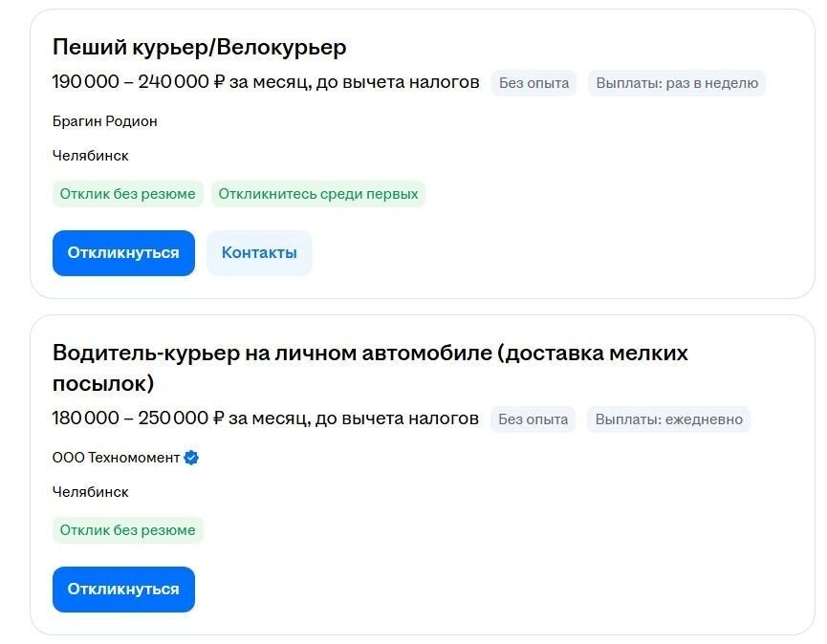Click the "Откликнитесь среди первых" label
Viewport: 827px width, 644px height.
tap(317, 193)
